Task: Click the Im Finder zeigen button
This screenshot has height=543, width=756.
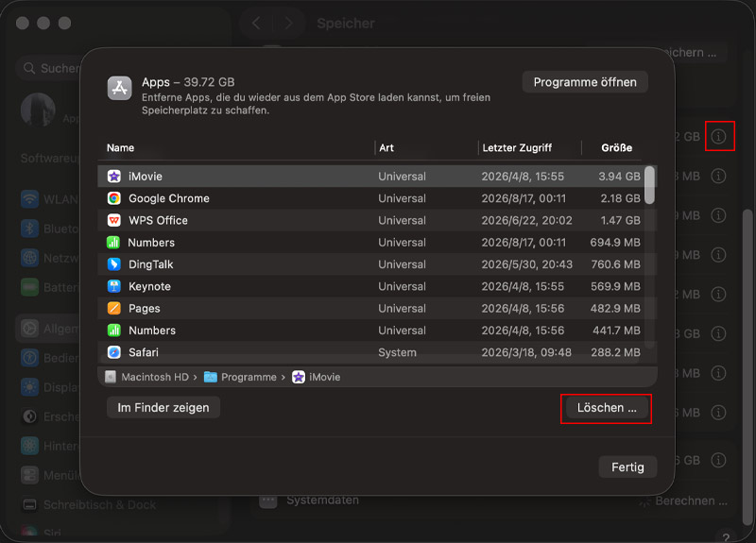Action: click(x=163, y=408)
